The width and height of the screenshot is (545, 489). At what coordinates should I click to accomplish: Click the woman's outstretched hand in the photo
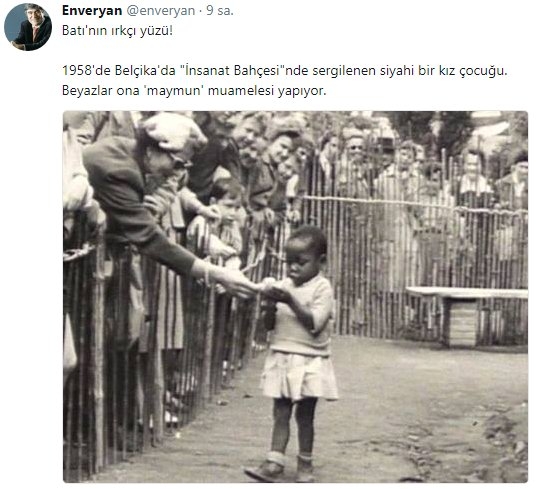coord(236,283)
